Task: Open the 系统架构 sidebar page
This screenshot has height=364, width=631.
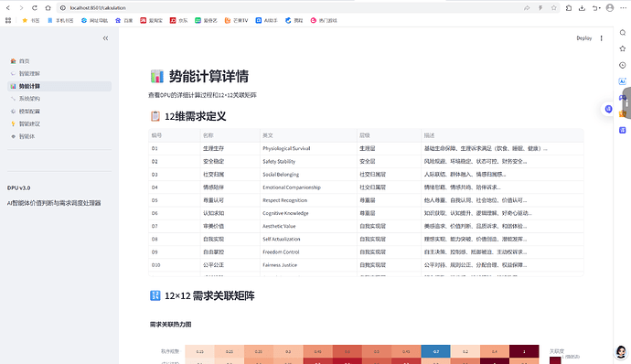Action: 59,99
